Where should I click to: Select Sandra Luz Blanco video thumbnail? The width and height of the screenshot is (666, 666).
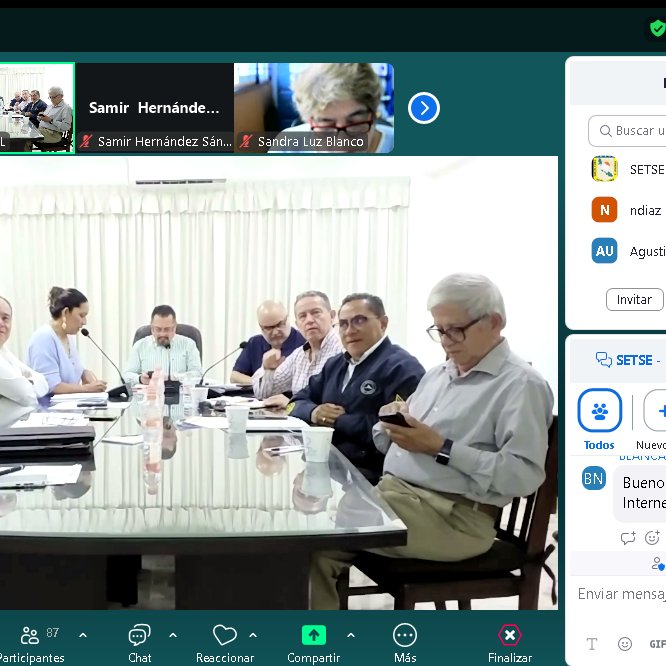coord(314,108)
